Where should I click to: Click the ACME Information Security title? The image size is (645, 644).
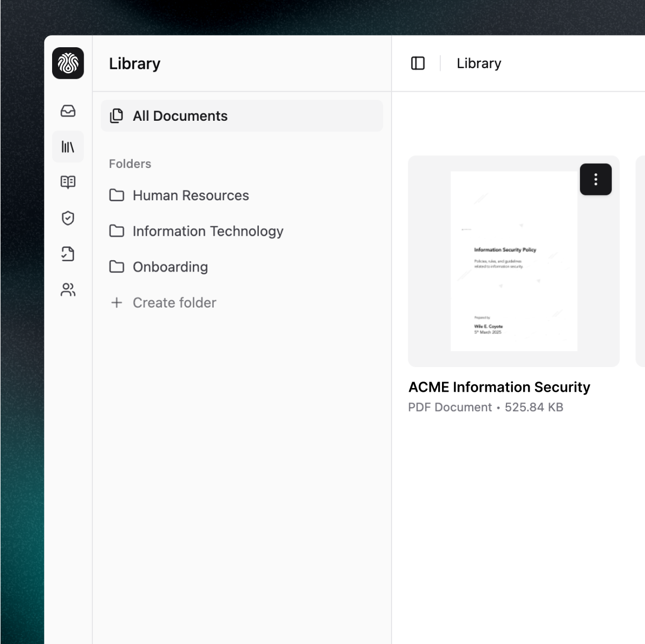pyautogui.click(x=499, y=387)
